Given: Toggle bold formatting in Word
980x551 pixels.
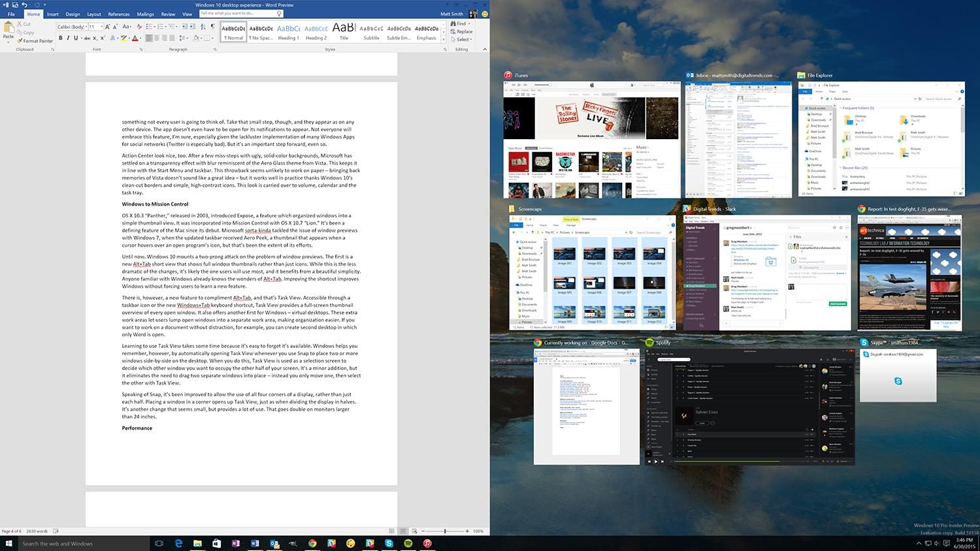Looking at the screenshot, I should [61, 38].
